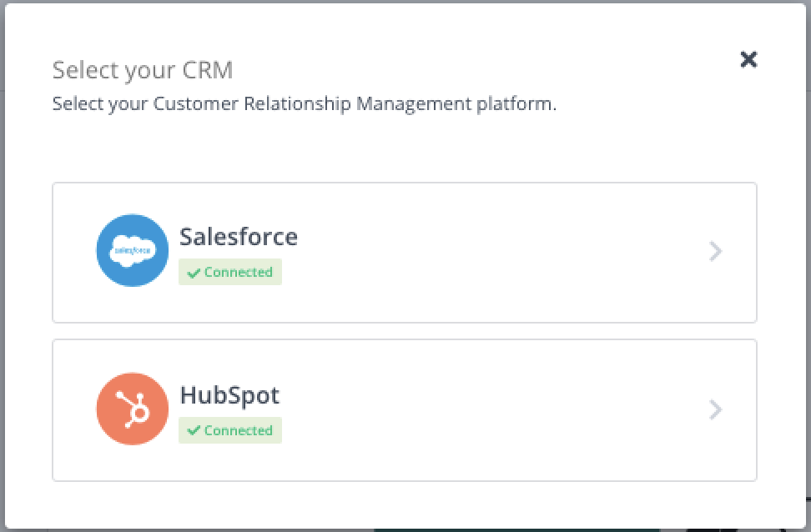This screenshot has width=811, height=532.
Task: Click the Connected status badge under HubSpot
Action: (230, 431)
